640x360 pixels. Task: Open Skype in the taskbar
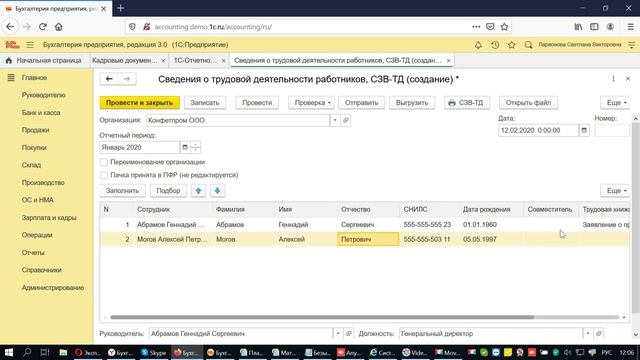coord(153,352)
